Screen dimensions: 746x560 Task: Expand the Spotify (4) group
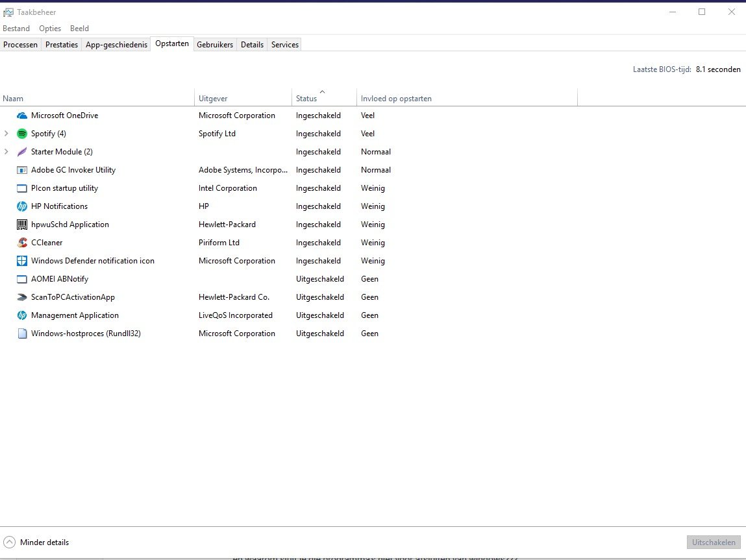6,134
